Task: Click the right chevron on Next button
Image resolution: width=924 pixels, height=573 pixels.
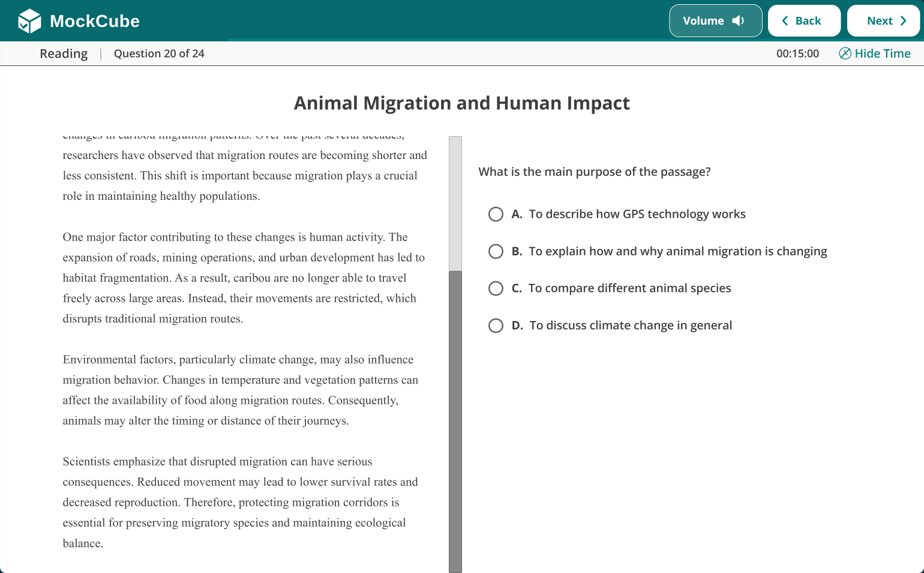Action: pyautogui.click(x=903, y=21)
